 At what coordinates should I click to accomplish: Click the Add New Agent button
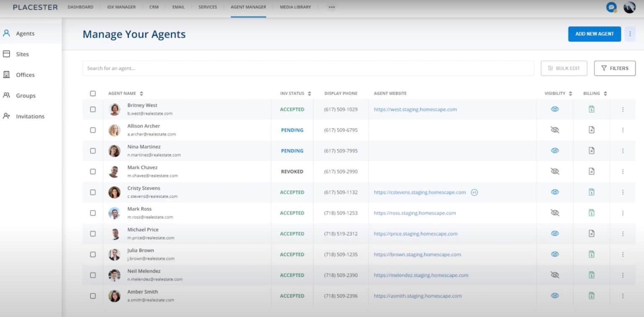coord(594,34)
